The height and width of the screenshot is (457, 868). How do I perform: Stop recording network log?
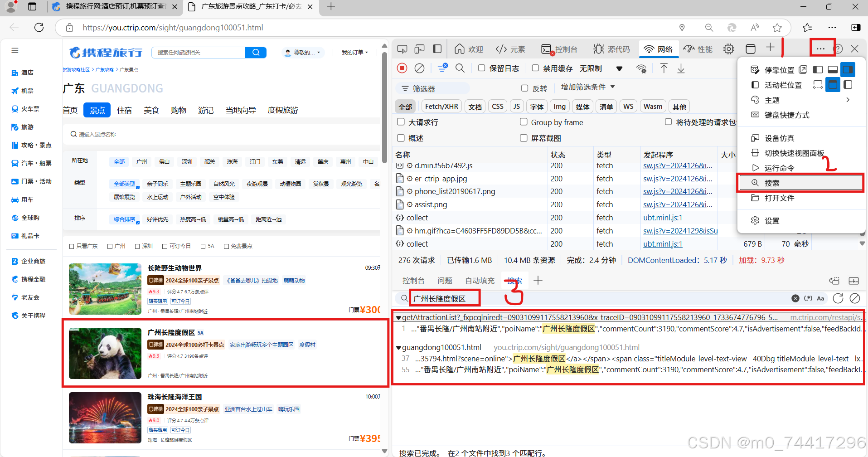click(x=402, y=68)
